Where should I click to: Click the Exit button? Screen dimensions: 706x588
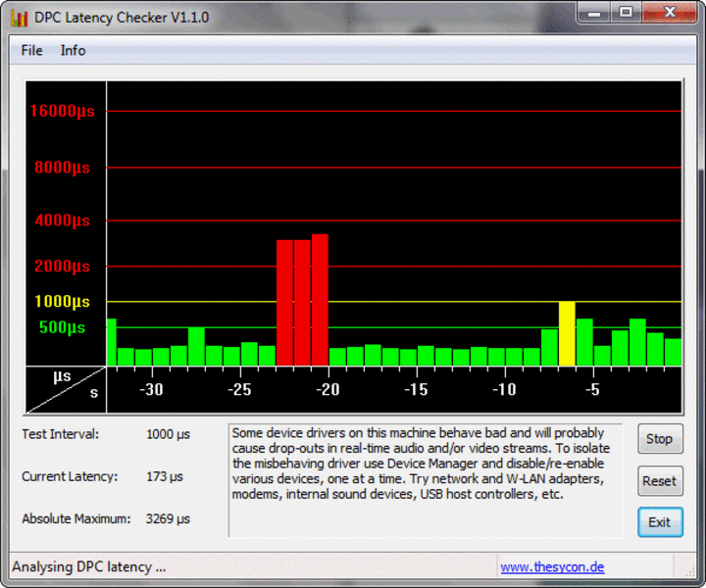tap(660, 522)
